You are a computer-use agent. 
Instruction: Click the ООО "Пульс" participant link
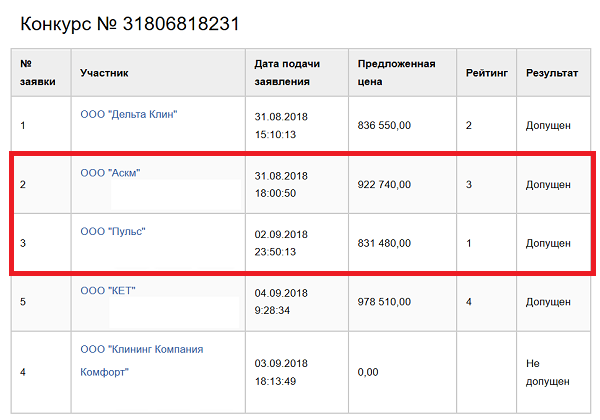pyautogui.click(x=113, y=232)
